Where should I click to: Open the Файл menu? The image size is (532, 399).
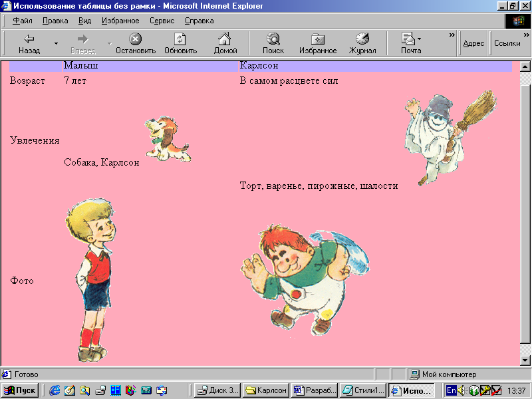point(23,21)
